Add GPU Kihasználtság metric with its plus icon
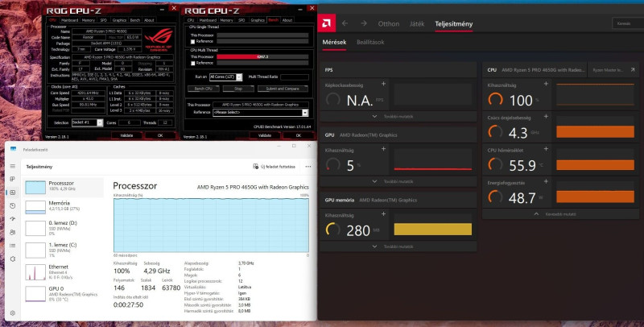This screenshot has width=644, height=327. tap(383, 149)
